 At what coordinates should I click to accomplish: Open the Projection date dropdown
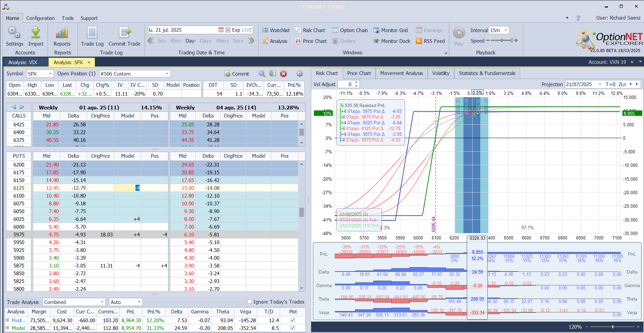(600, 84)
